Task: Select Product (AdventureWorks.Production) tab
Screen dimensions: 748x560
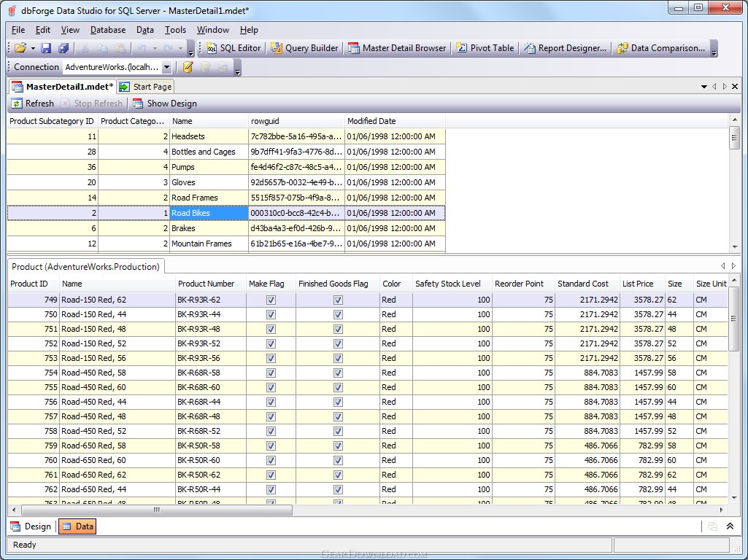Action: click(x=86, y=266)
